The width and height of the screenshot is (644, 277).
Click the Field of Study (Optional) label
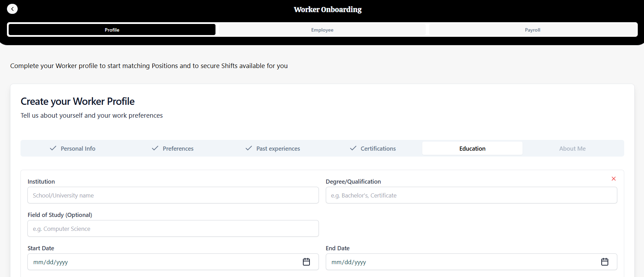60,215
